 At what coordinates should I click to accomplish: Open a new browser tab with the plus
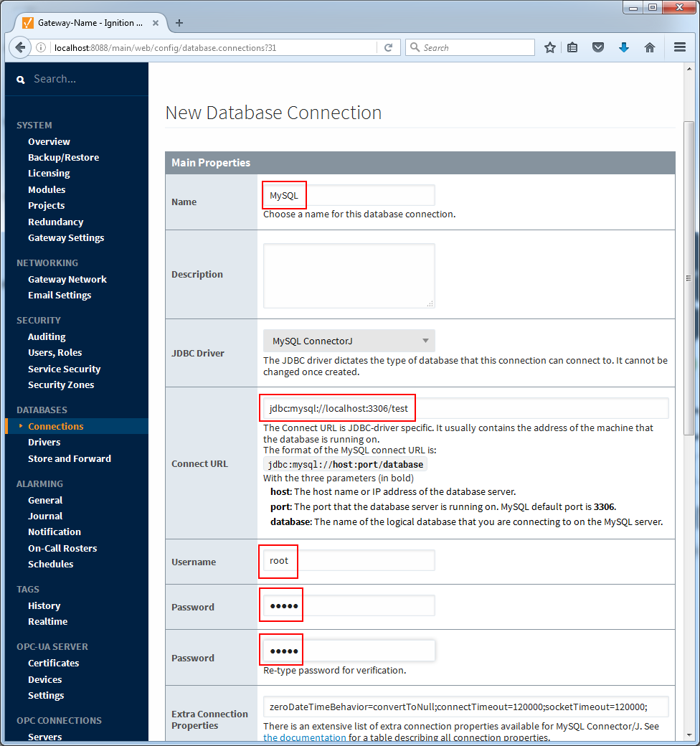click(x=179, y=22)
